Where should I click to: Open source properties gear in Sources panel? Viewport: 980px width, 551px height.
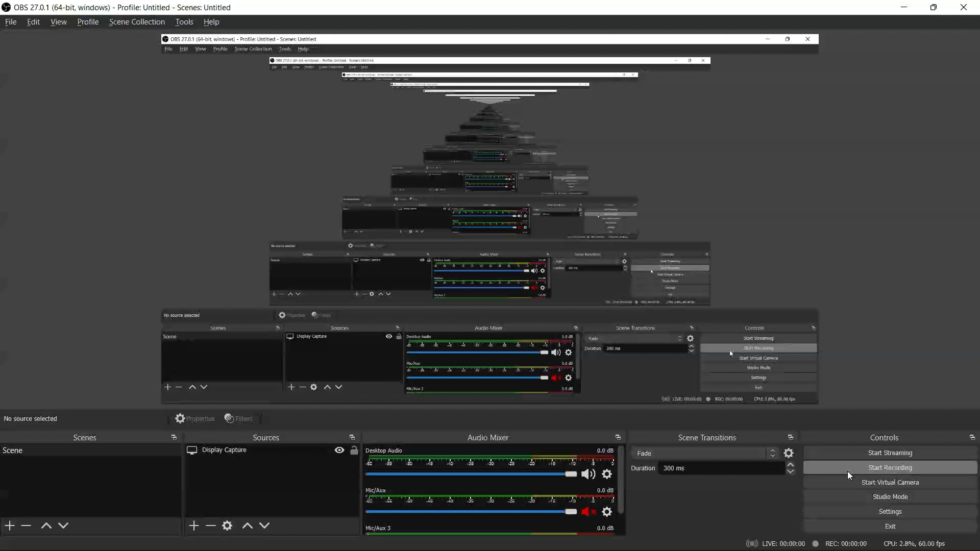click(227, 525)
